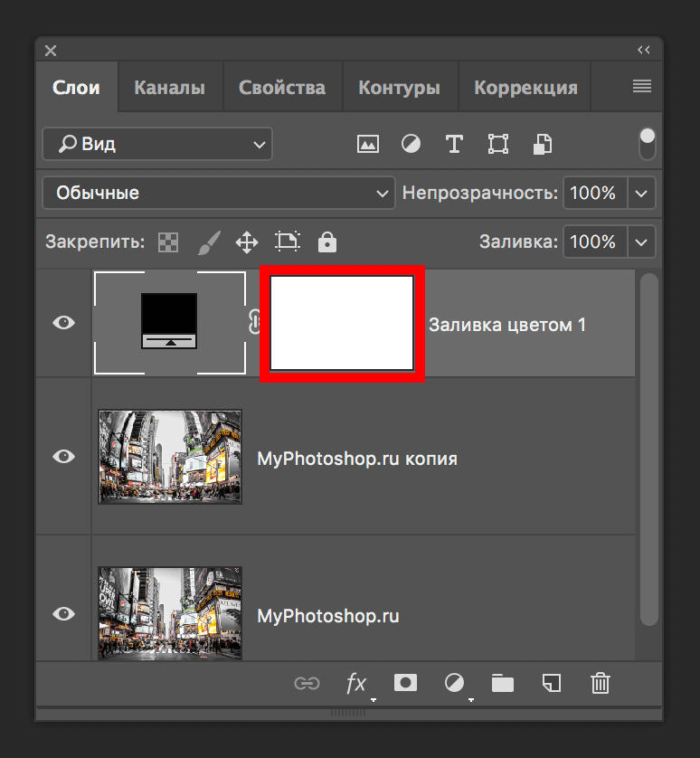
Task: Expand the Непрозрачность slider arrow
Action: (x=641, y=194)
